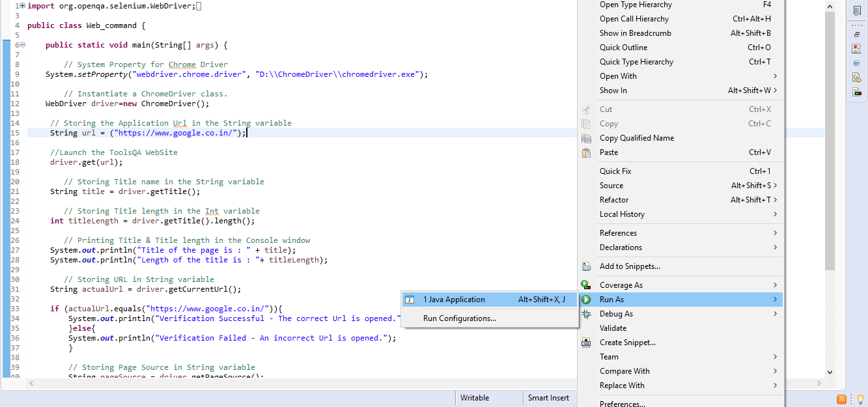Click the Java Application launch icon

click(x=410, y=300)
